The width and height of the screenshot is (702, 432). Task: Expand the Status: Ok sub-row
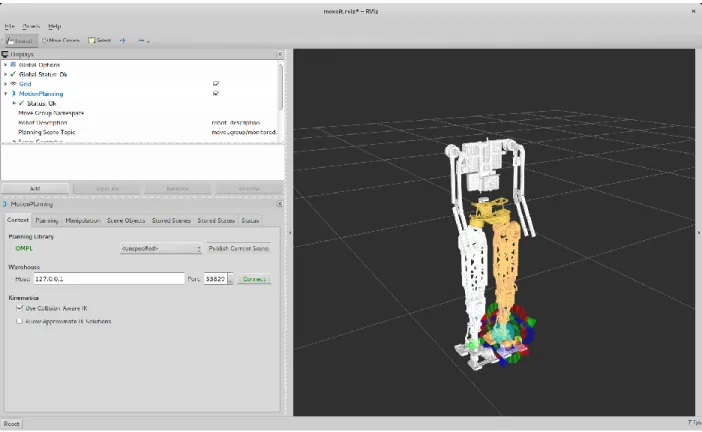(x=14, y=103)
